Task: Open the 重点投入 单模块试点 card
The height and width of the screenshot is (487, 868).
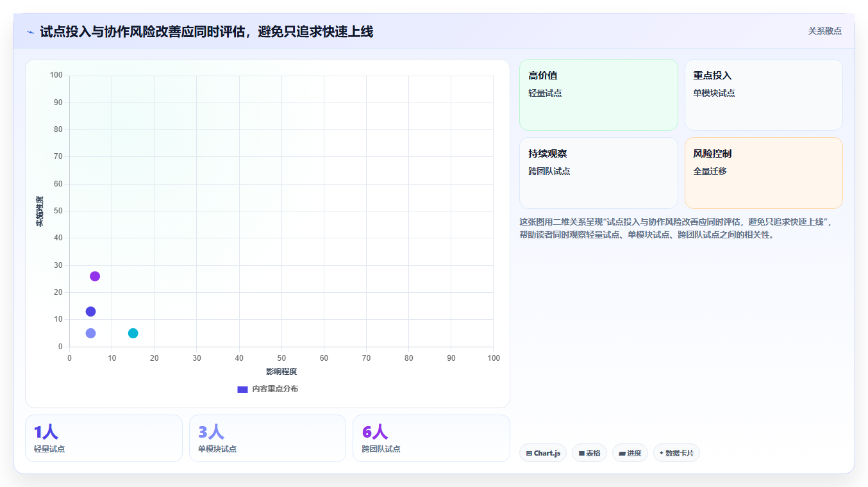Action: 764,95
